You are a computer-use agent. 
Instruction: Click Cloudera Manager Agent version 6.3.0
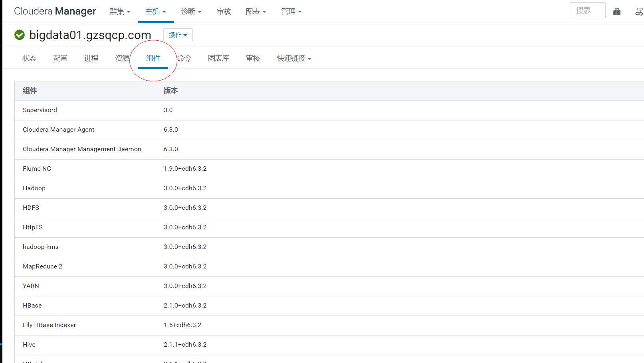(171, 130)
